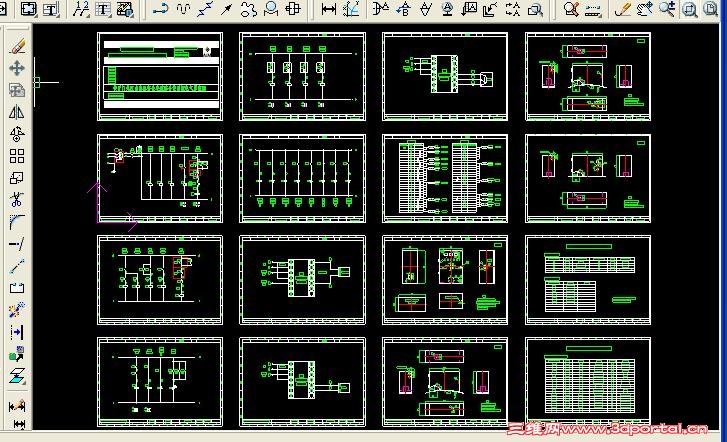Select the Rotate tool
Screen dimensions: 727x442
pyautogui.click(x=17, y=134)
